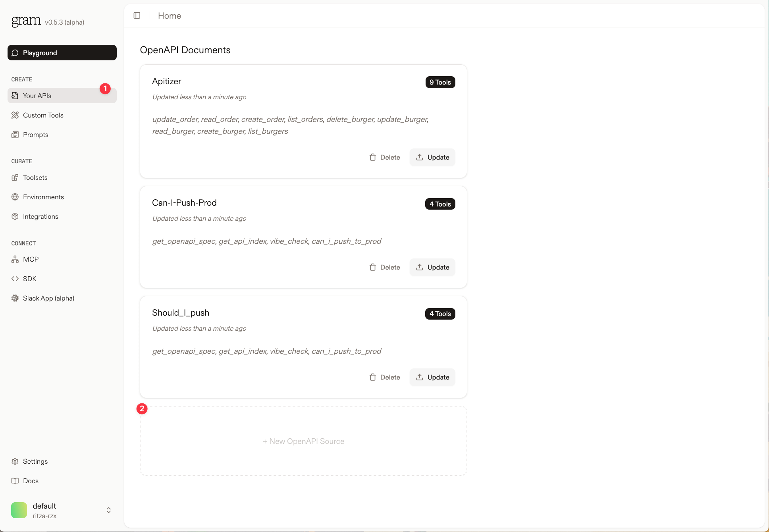The height and width of the screenshot is (532, 769).
Task: Click the OpenAPI Documents heading
Action: [185, 50]
